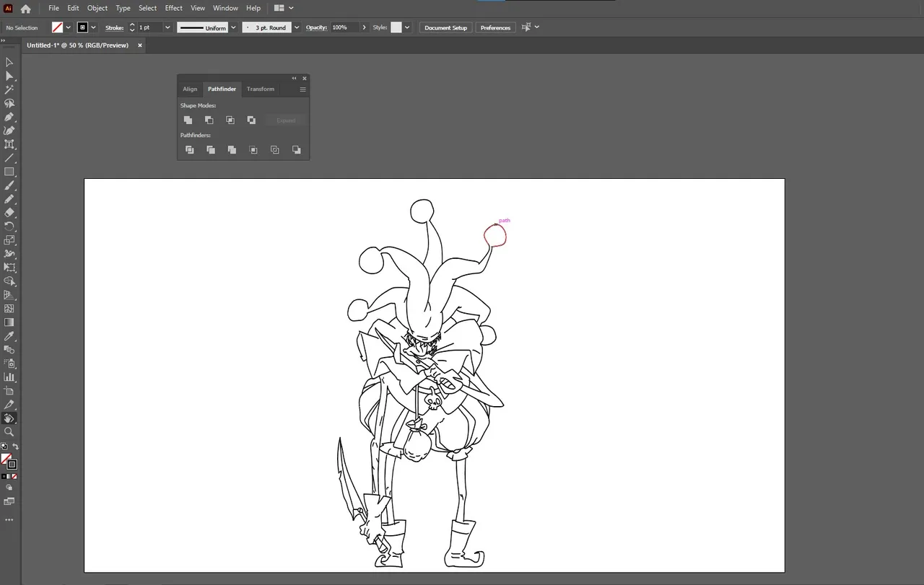Click the Unite shape mode icon
This screenshot has height=585, width=924.
pos(188,120)
